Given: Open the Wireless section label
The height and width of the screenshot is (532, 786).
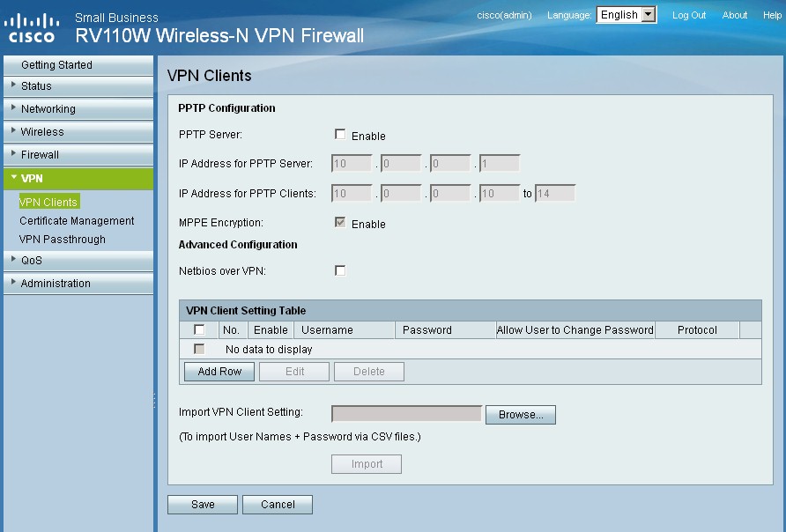Looking at the screenshot, I should [42, 132].
